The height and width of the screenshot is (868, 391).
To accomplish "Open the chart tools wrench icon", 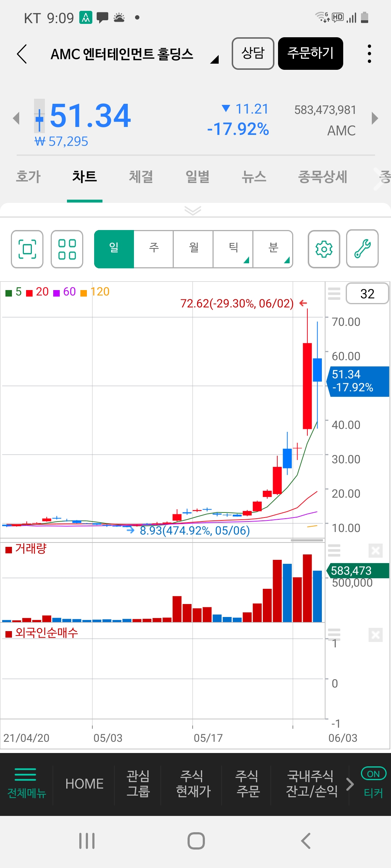I will (x=362, y=248).
